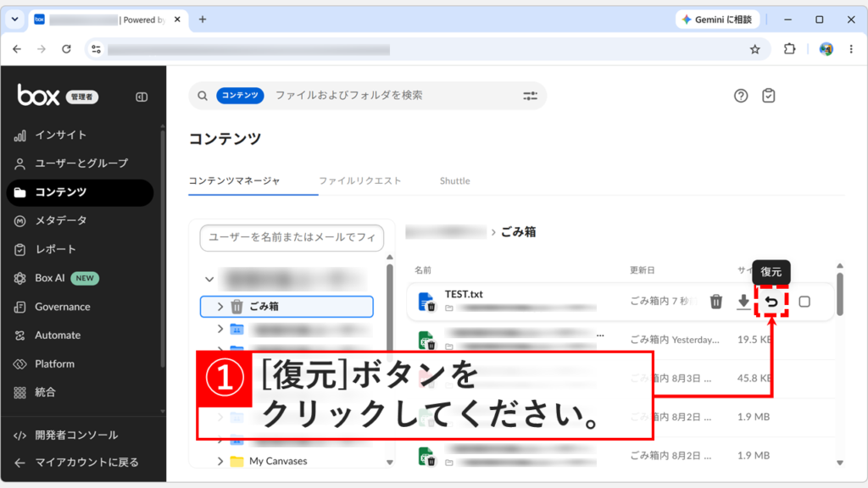Open the site information icon in address bar

click(x=96, y=49)
